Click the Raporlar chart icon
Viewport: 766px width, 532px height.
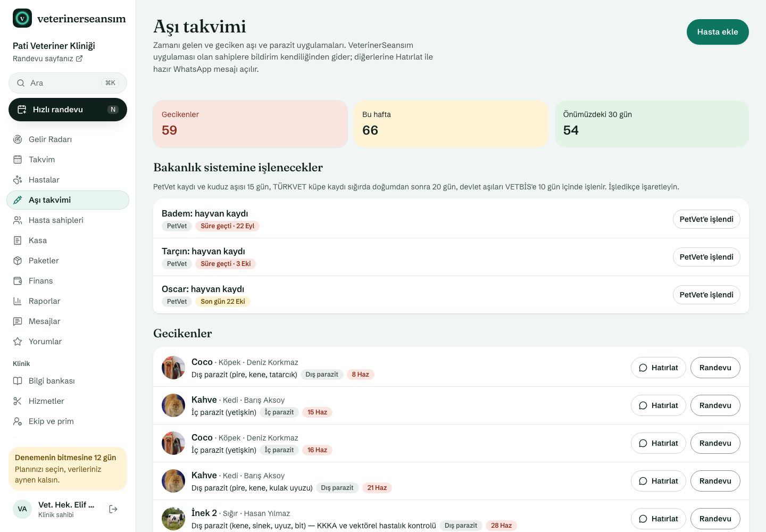18,301
